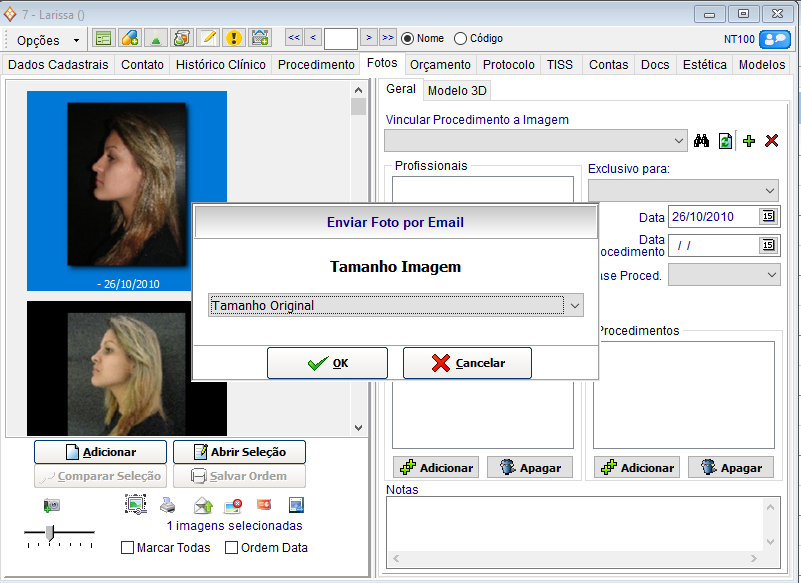This screenshot has width=801, height=583.
Task: Click the send-by-email envelope icon
Action: point(203,505)
